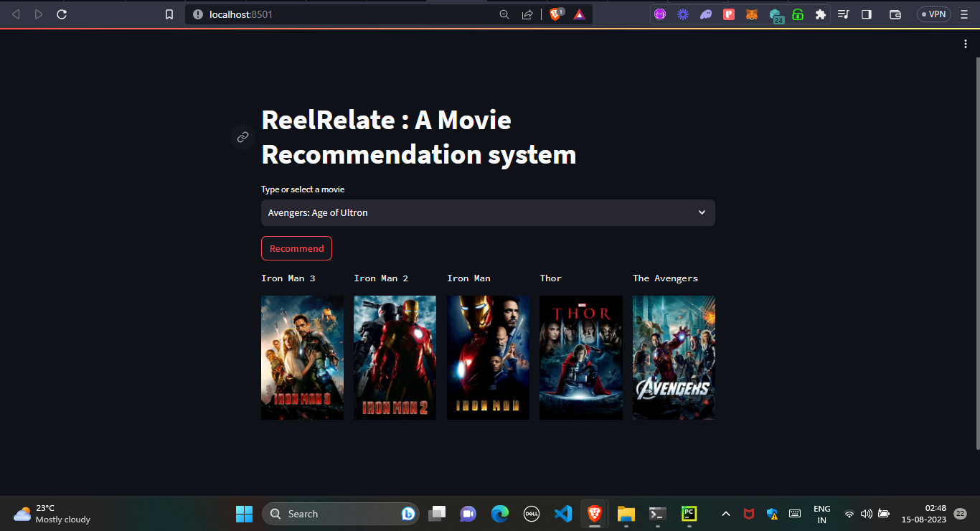Click the reading list sidebar icon
Image resolution: width=980 pixels, height=531 pixels.
click(x=867, y=14)
